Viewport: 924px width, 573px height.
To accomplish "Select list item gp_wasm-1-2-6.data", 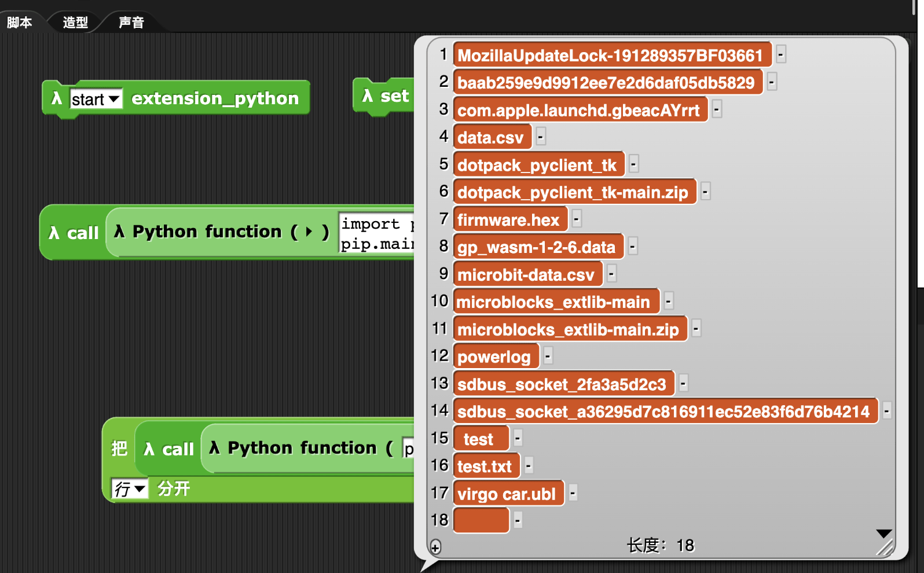I will 538,247.
